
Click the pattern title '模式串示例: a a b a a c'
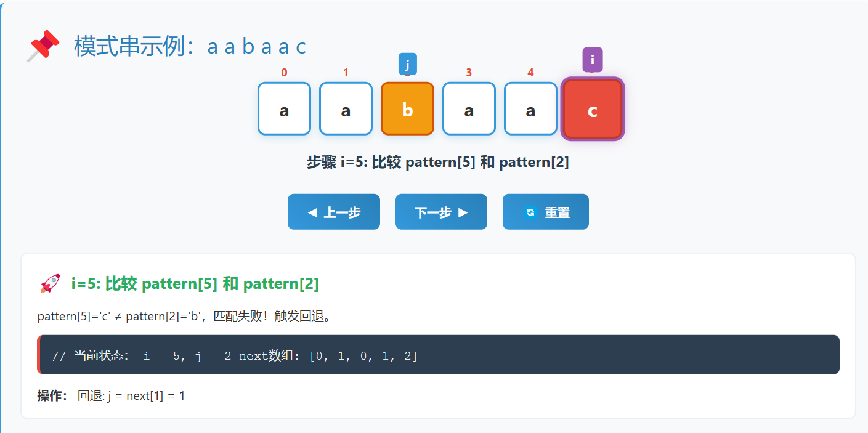tap(189, 47)
